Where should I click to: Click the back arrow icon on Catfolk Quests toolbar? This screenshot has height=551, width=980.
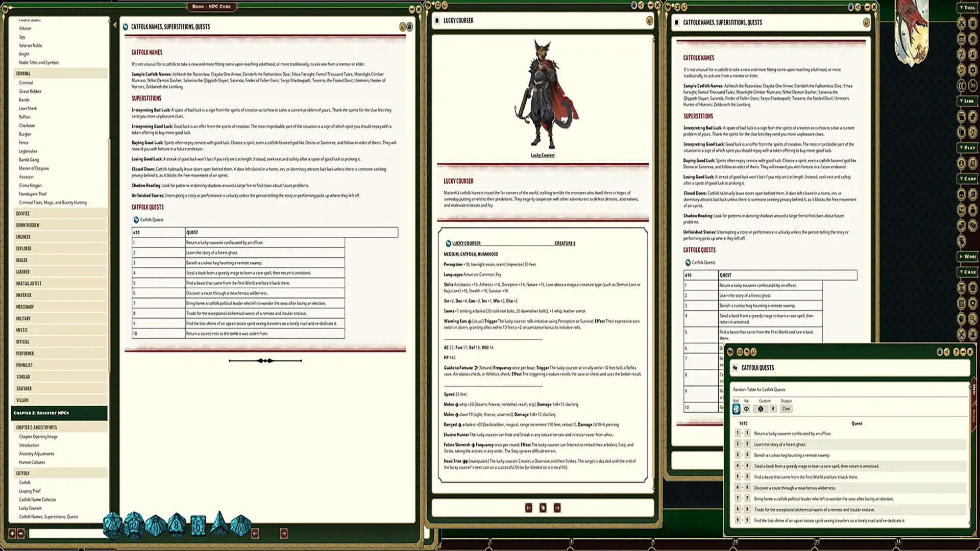click(747, 352)
